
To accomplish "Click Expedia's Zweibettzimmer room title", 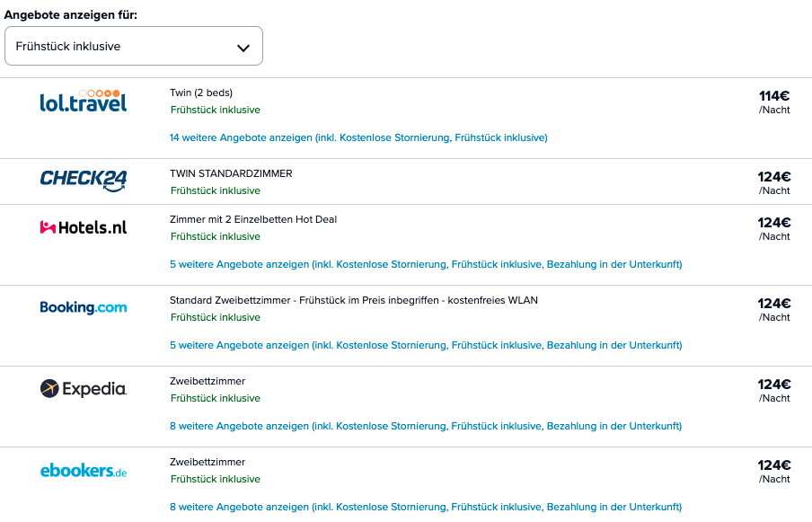I will click(207, 381).
